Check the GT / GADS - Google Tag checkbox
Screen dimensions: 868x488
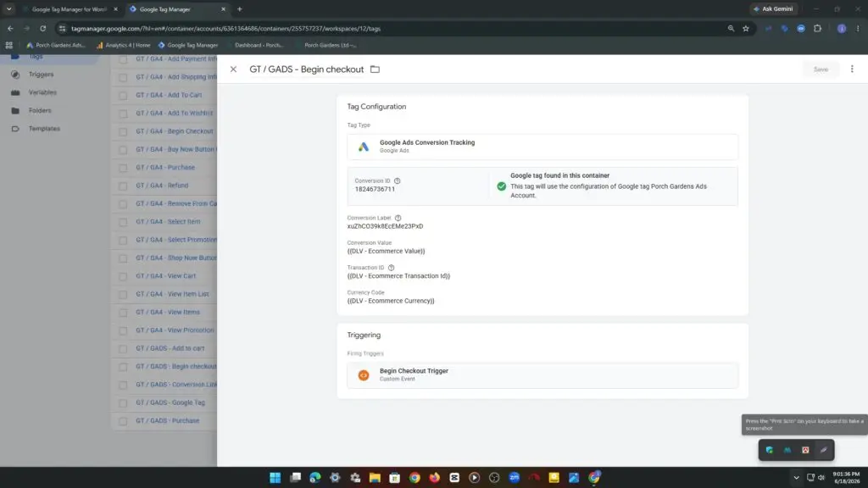(x=123, y=402)
